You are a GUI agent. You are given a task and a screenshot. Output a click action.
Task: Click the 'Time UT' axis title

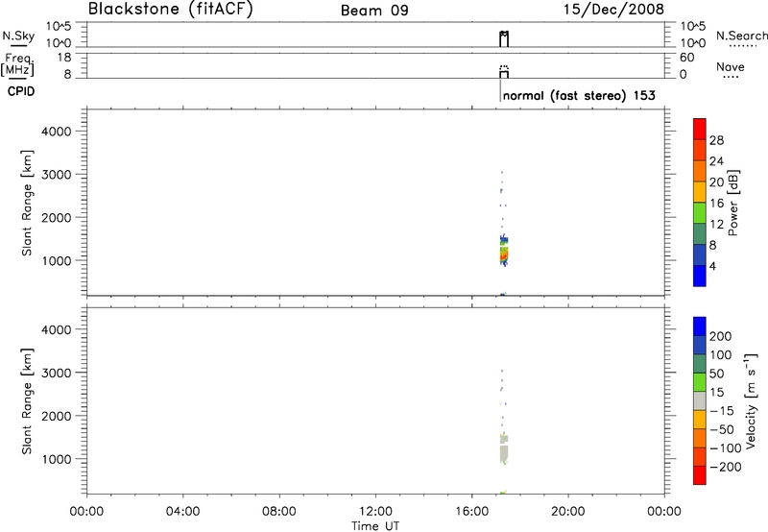(x=375, y=526)
